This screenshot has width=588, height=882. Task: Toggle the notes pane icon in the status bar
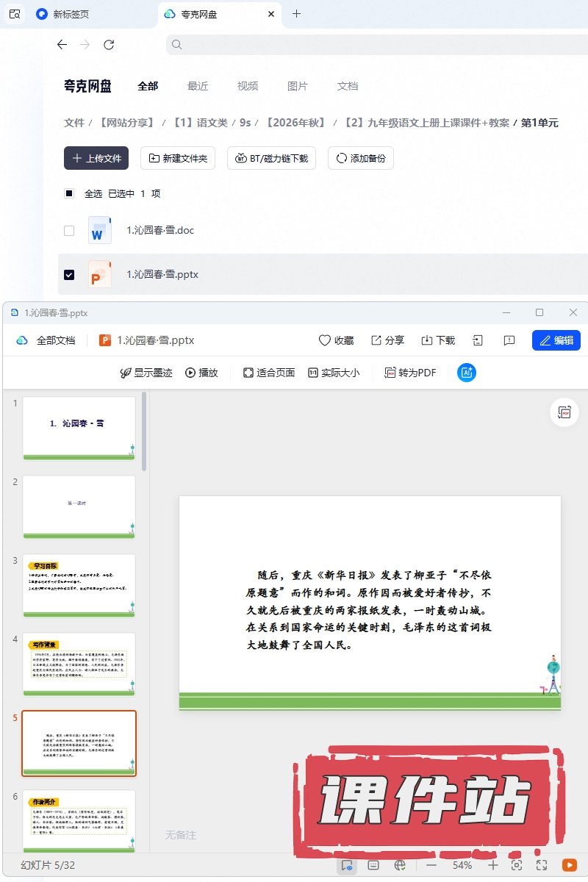point(373,865)
